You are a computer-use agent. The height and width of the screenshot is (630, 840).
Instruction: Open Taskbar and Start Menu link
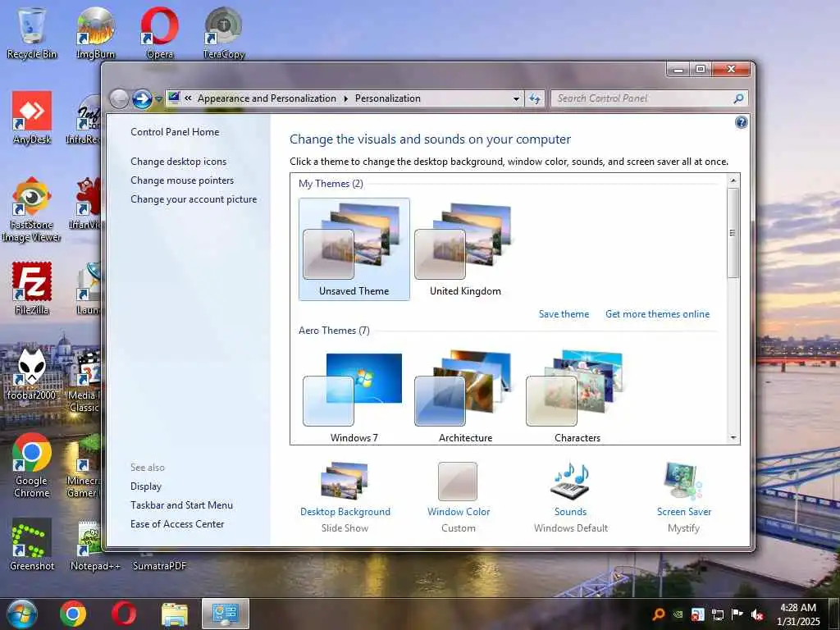click(x=181, y=505)
